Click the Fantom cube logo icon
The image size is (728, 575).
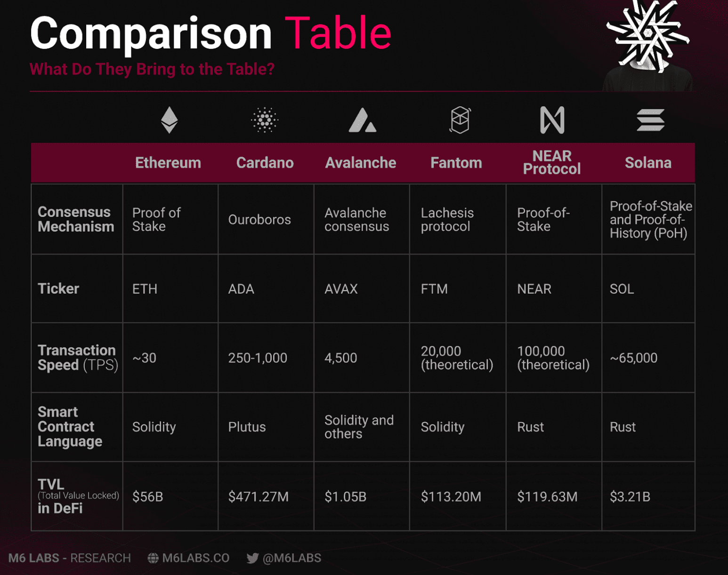tap(460, 120)
